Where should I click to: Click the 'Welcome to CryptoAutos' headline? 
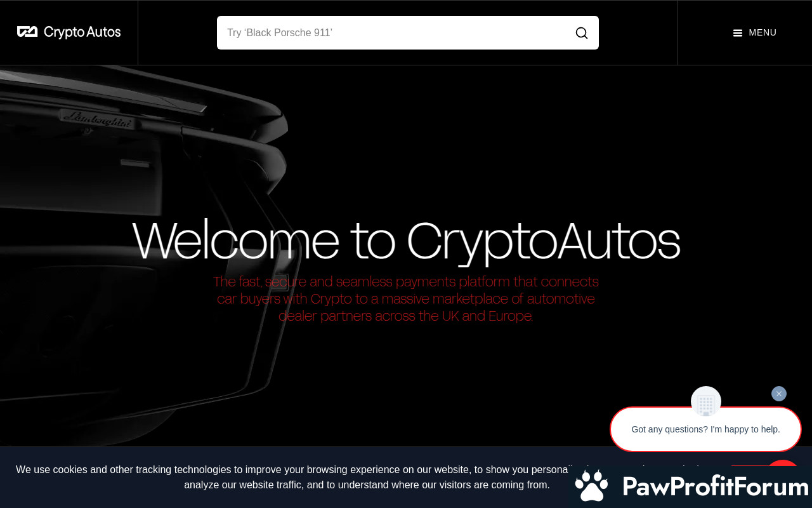click(x=406, y=241)
